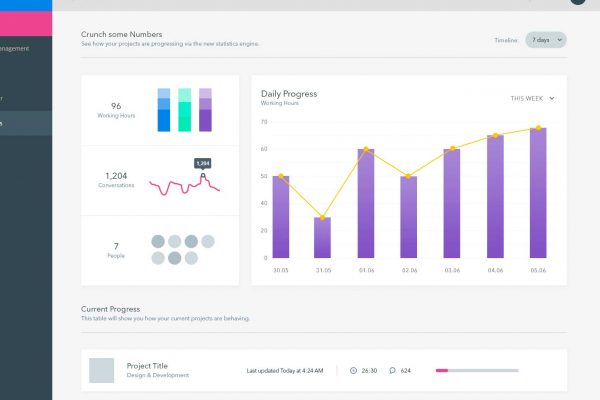This screenshot has height=400, width=600.
Task: Click the user avatar in top bar
Action: click(577, 2)
